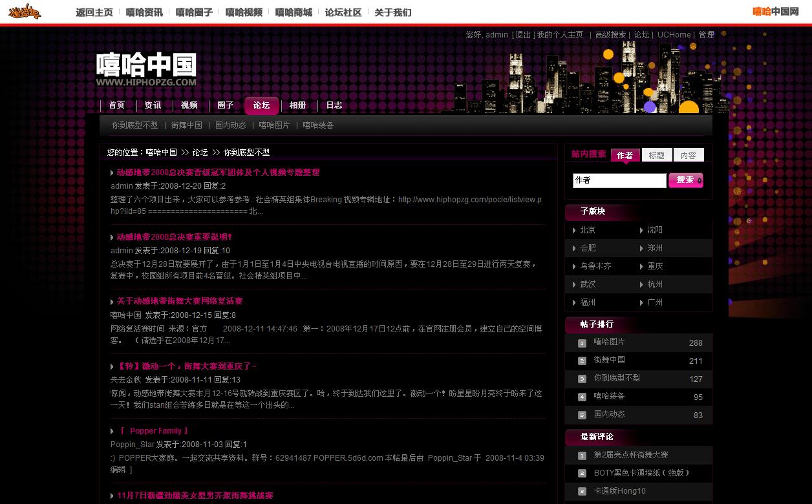
Task: Click rank badge 4 beside 嘻哈装备
Action: [582, 397]
